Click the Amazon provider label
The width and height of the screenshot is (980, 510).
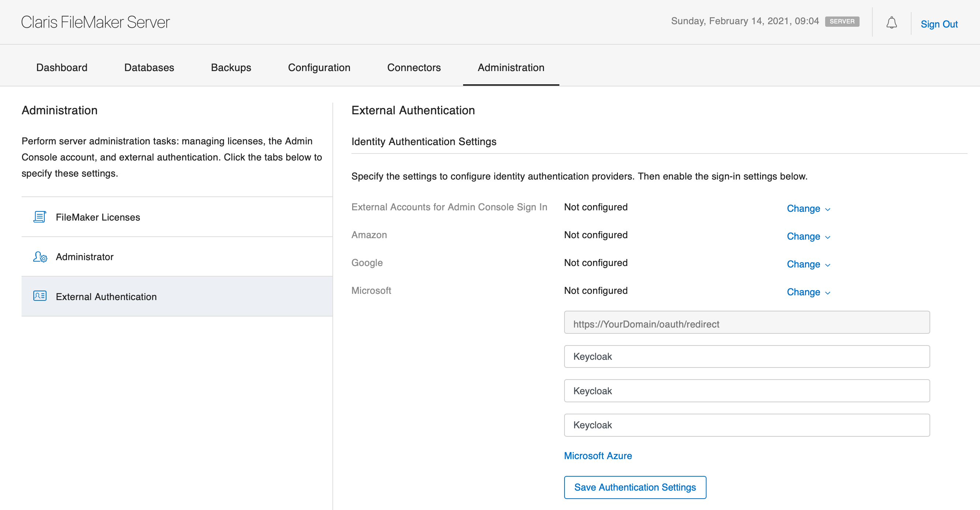(369, 234)
